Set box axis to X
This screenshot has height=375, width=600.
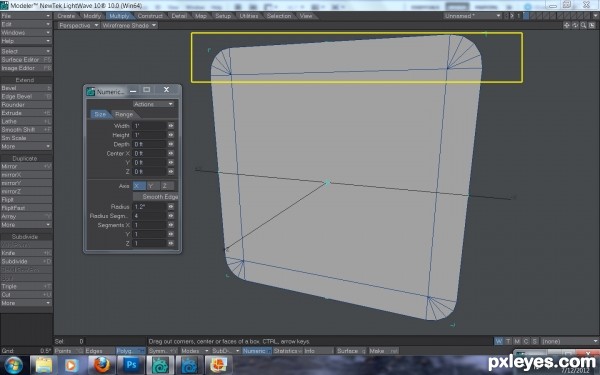tap(139, 186)
